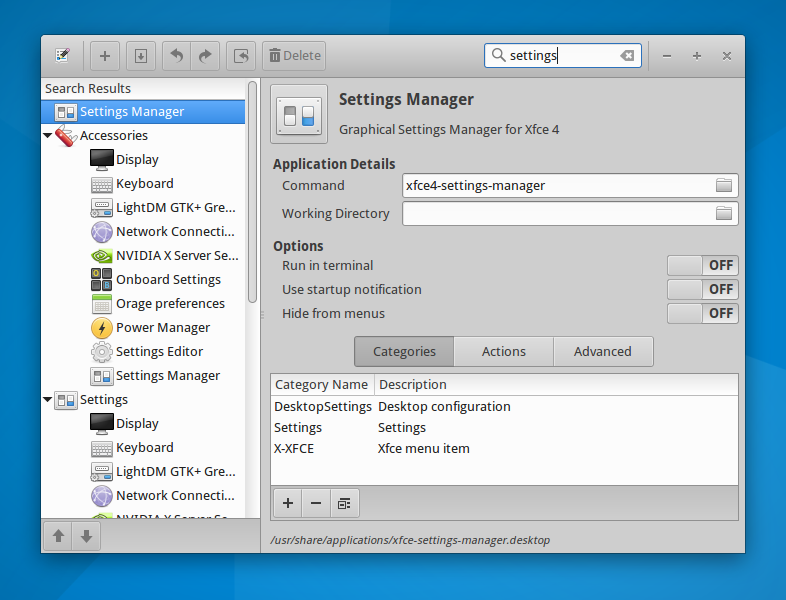The height and width of the screenshot is (600, 786).
Task: Select Display under Accessories
Action: [x=143, y=159]
